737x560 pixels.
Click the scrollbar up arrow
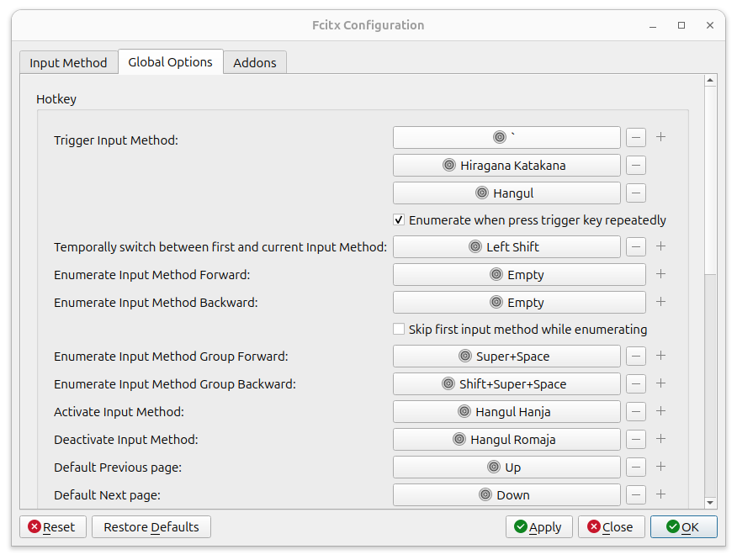[710, 81]
